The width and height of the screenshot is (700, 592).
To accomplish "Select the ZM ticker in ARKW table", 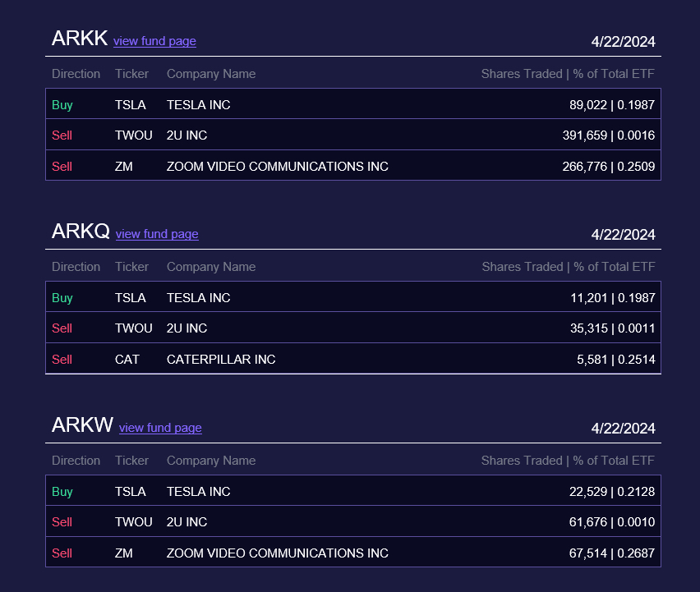I will pyautogui.click(x=124, y=553).
